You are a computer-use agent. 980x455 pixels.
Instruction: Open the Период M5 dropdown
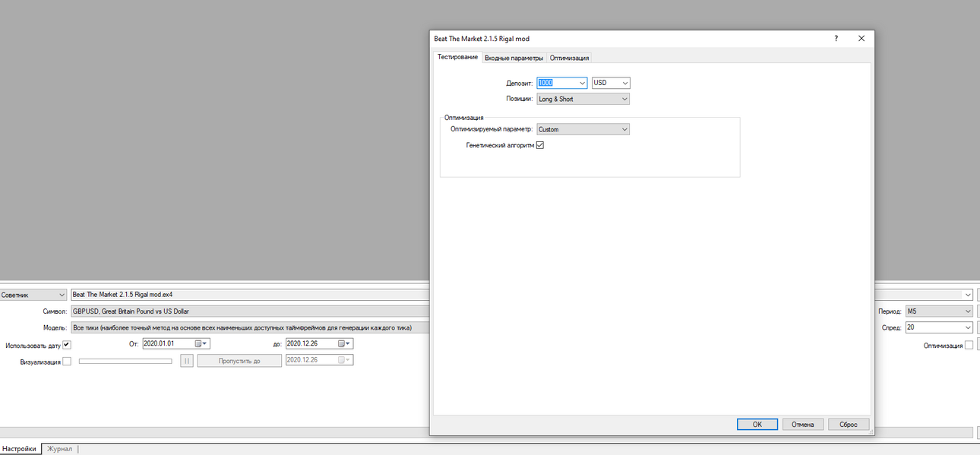(939, 311)
